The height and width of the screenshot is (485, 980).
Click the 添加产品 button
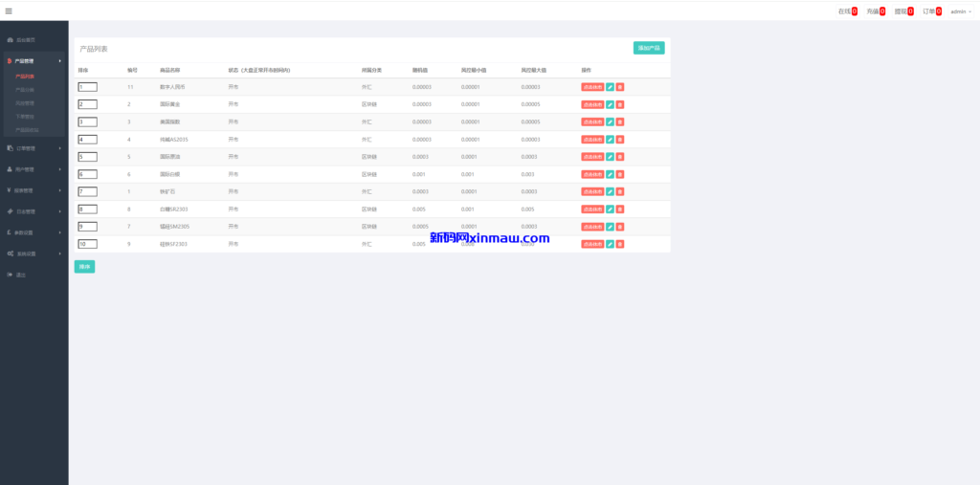(649, 48)
